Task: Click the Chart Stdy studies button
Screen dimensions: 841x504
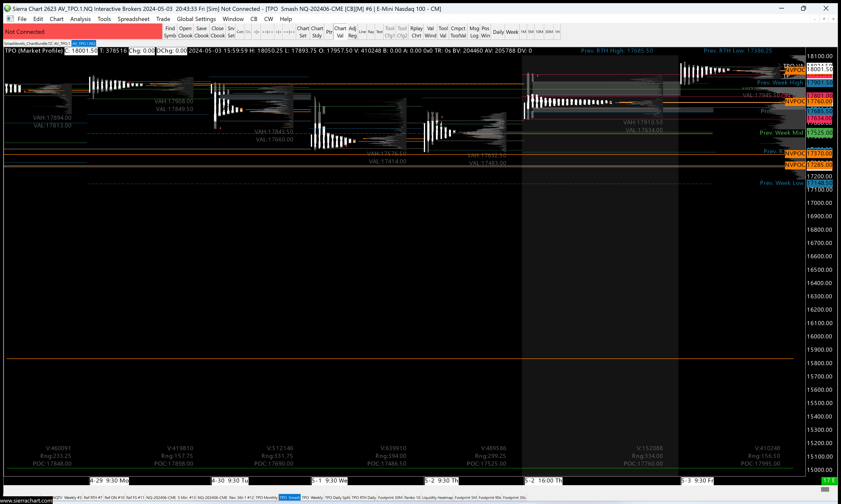Action: click(317, 32)
